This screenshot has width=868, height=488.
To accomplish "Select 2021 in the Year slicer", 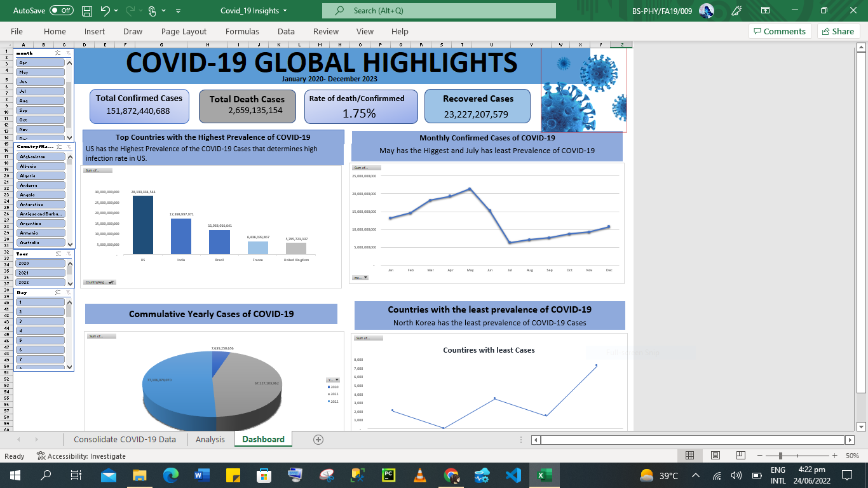I will pyautogui.click(x=41, y=273).
